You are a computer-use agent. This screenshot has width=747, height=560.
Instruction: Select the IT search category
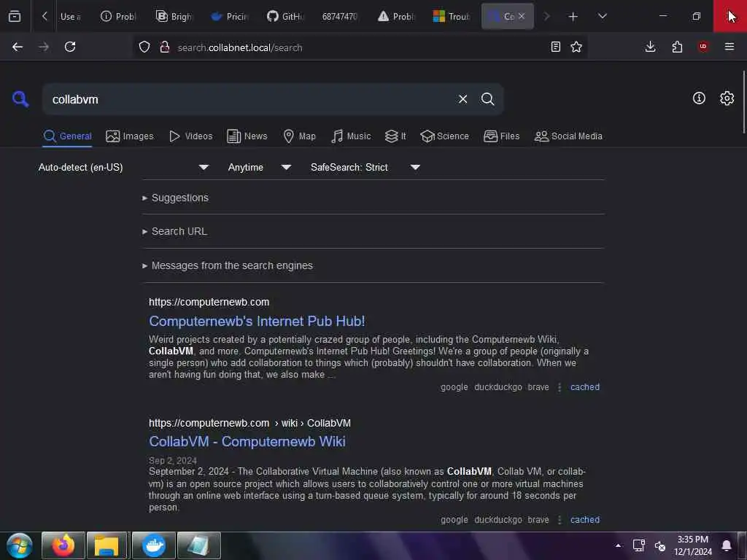396,136
